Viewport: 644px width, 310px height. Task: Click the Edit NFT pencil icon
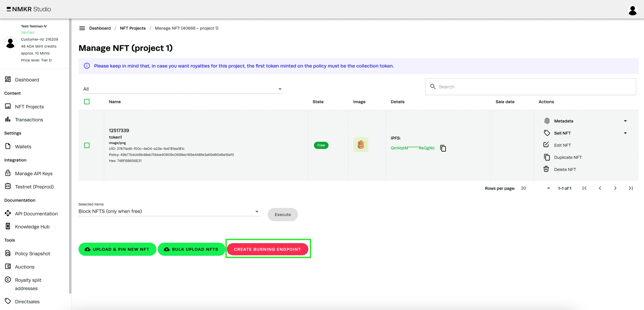[546, 145]
